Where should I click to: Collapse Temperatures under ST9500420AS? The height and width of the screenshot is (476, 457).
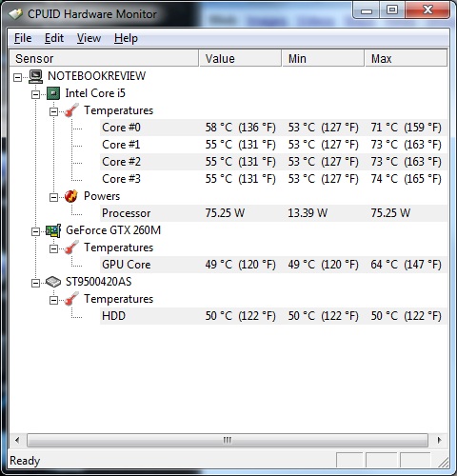[x=54, y=300]
